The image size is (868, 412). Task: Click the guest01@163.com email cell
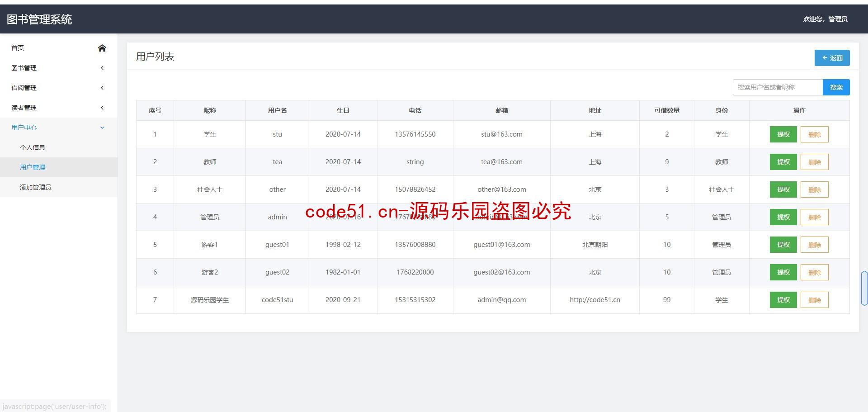click(x=502, y=245)
